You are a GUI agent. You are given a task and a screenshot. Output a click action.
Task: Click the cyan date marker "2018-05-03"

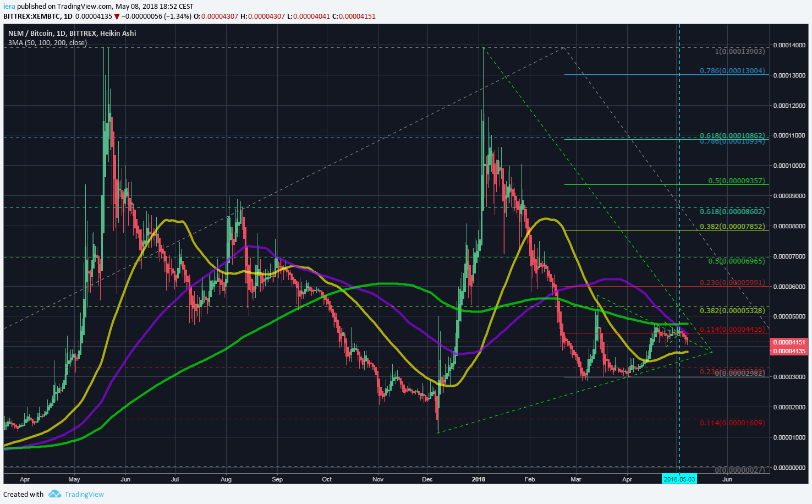click(679, 479)
